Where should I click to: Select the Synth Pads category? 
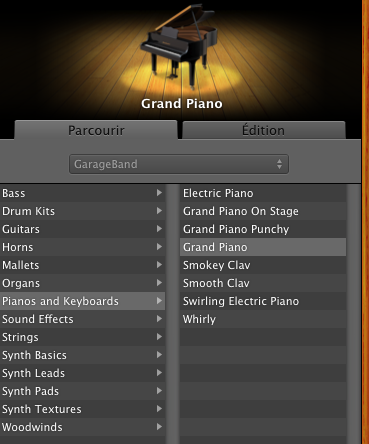(x=82, y=391)
